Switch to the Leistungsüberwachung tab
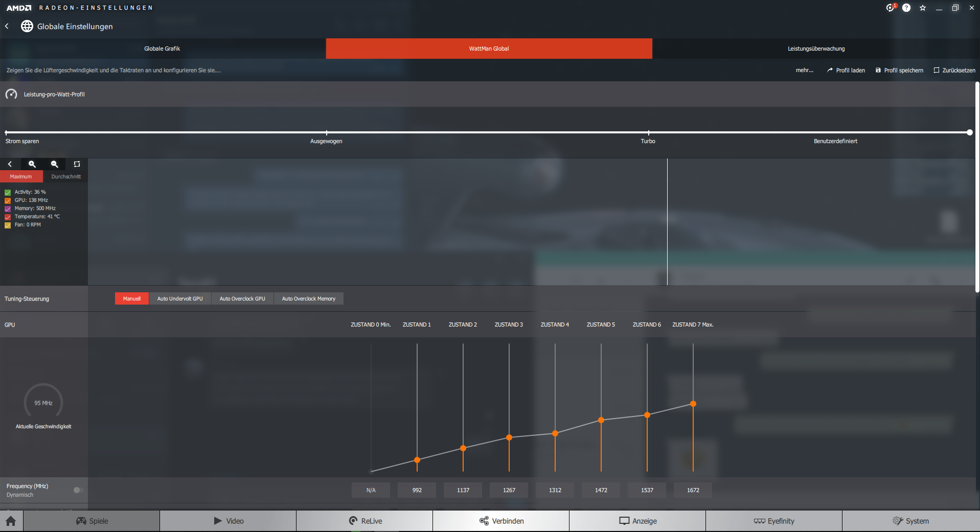The image size is (980, 532). 816,49
